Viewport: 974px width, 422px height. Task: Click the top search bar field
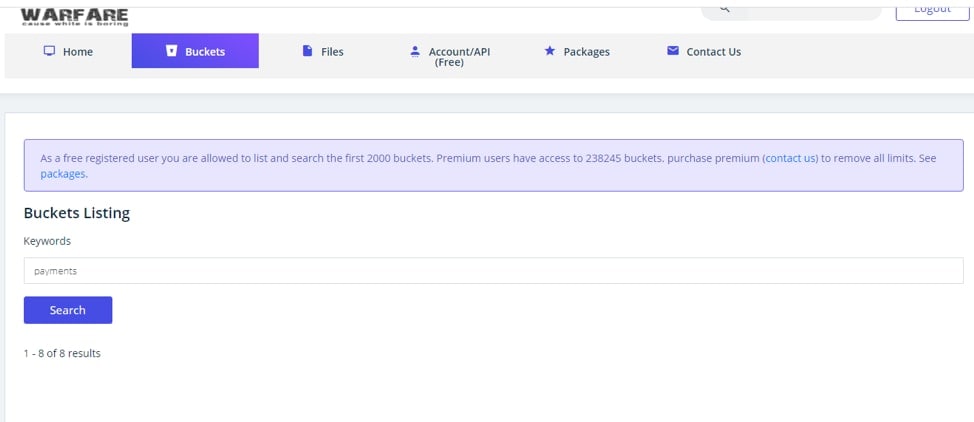[x=791, y=11]
